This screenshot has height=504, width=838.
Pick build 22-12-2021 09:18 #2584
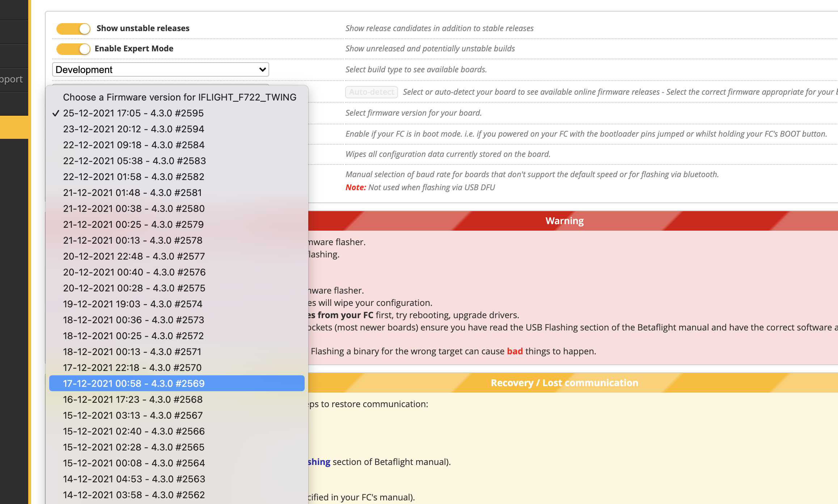134,145
